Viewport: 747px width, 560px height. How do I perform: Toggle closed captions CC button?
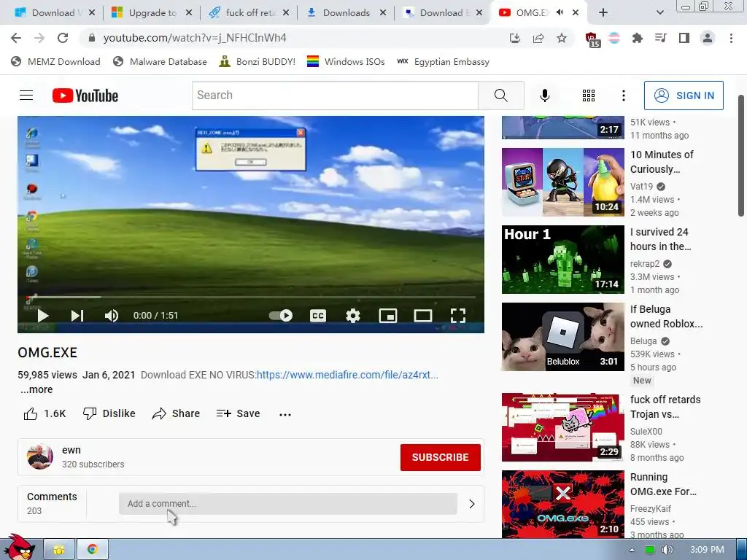point(318,315)
